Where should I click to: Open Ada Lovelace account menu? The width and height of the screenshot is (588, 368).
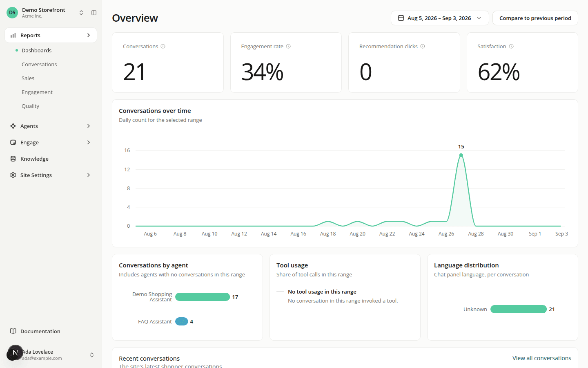pyautogui.click(x=51, y=355)
